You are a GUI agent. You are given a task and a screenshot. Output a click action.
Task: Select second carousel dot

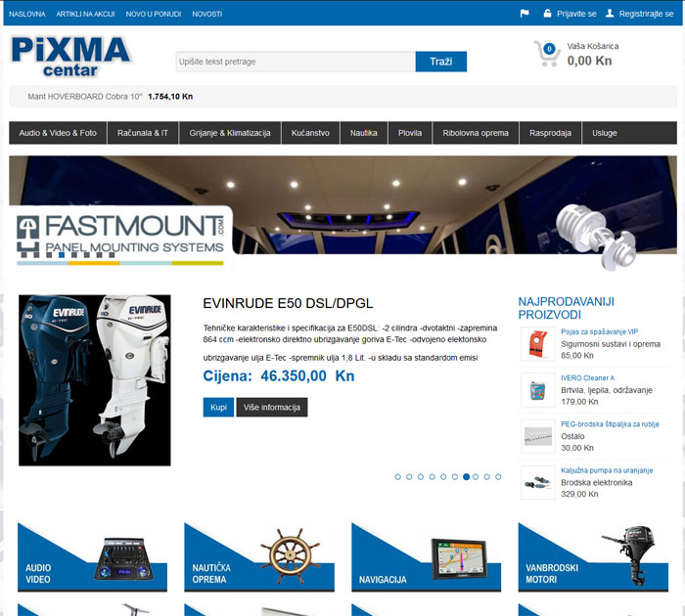coord(409,477)
